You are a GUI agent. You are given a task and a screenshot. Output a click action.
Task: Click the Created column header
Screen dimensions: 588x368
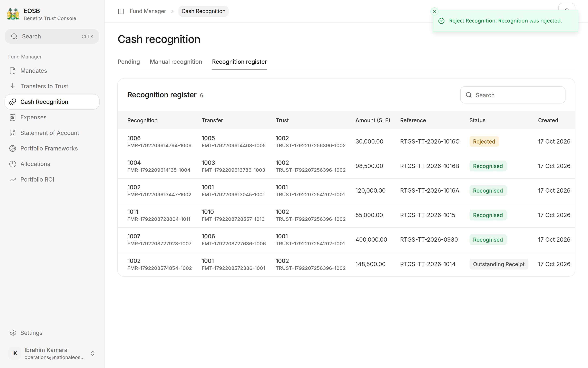[548, 120]
